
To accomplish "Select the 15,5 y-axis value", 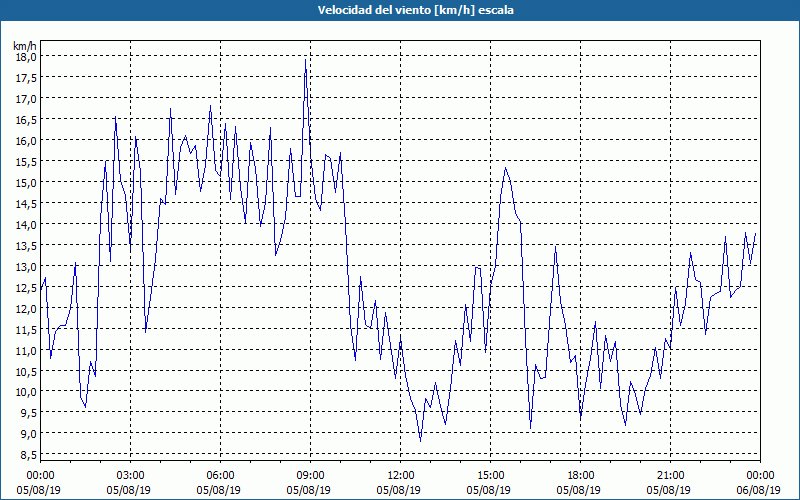I will (x=26, y=161).
